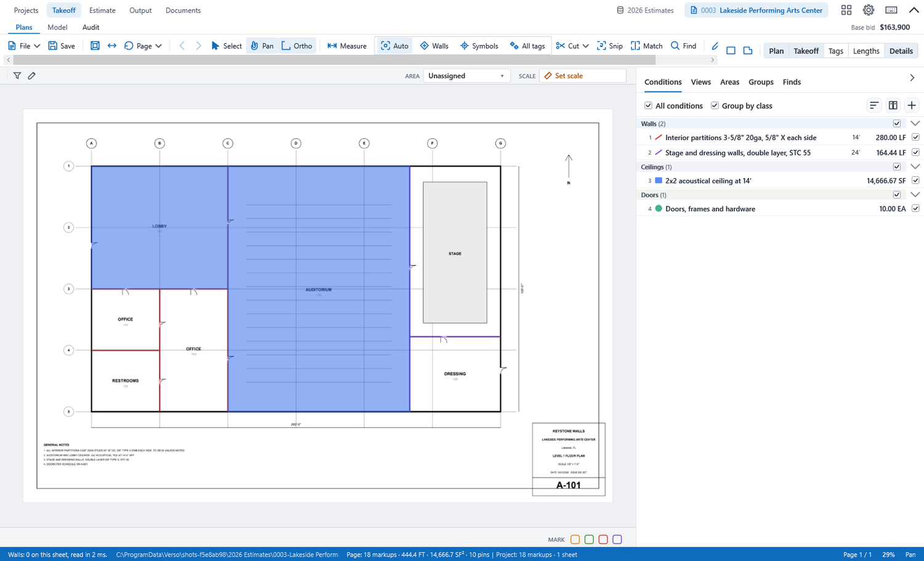Click the rectangle shape icon

[731, 51]
